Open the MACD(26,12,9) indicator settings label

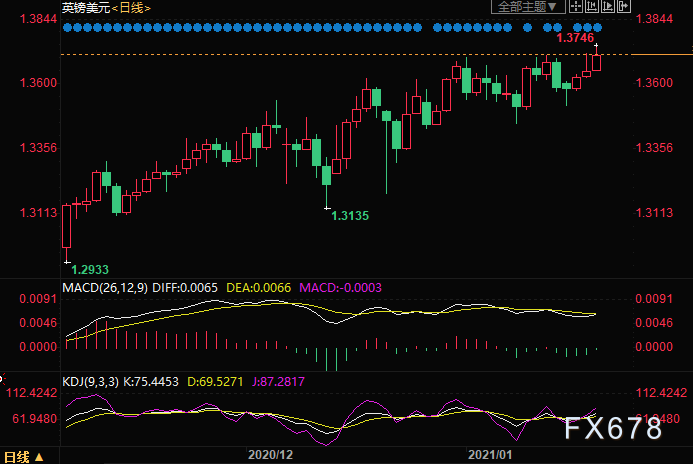click(x=105, y=288)
